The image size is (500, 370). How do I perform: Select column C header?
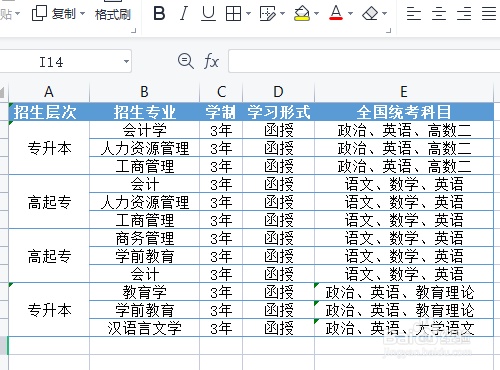[221, 92]
